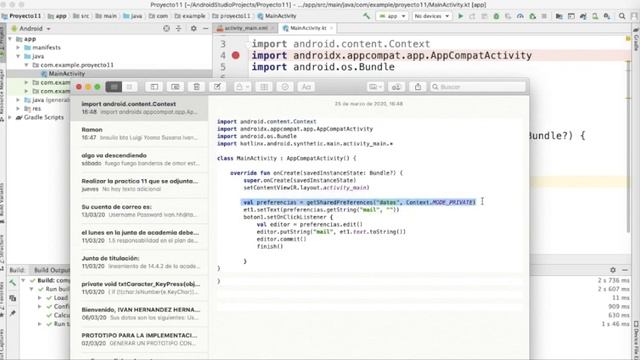Collapse the com.example.proyecto11 package
This screenshot has height=360, width=640.
27,65
